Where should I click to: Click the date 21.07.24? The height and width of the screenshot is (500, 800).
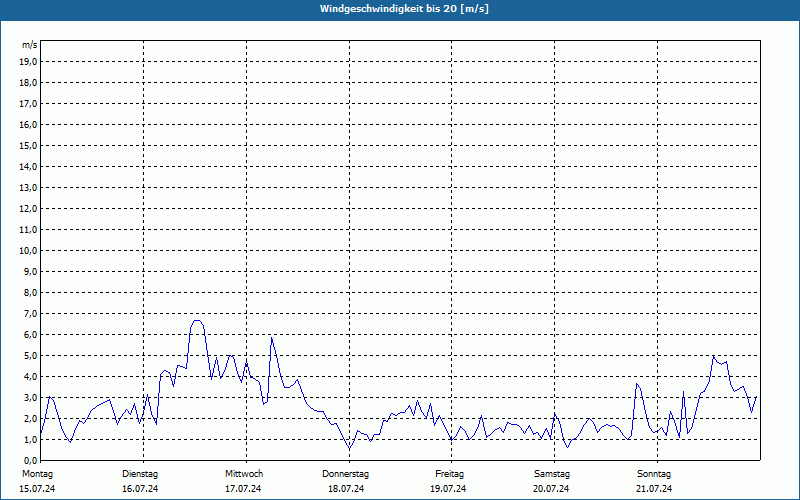[x=654, y=489]
